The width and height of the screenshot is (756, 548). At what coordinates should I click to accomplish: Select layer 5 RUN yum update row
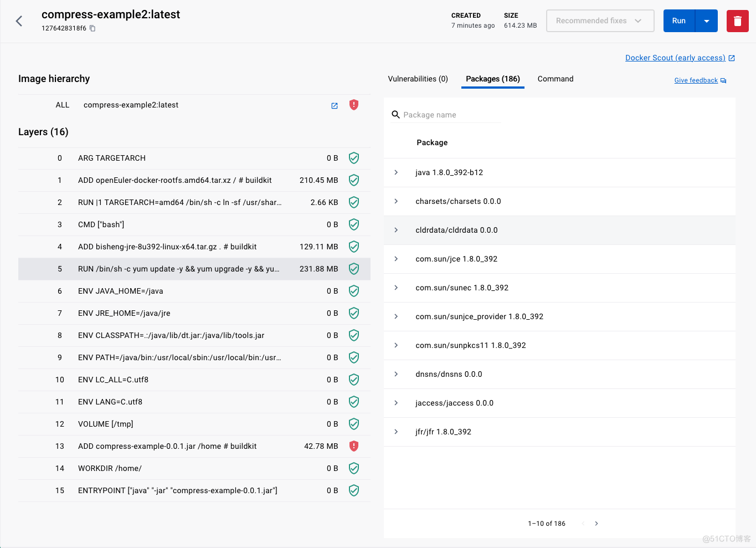click(194, 269)
